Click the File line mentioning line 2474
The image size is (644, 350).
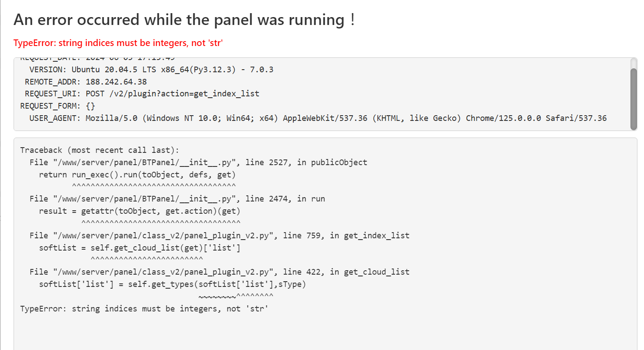177,199
